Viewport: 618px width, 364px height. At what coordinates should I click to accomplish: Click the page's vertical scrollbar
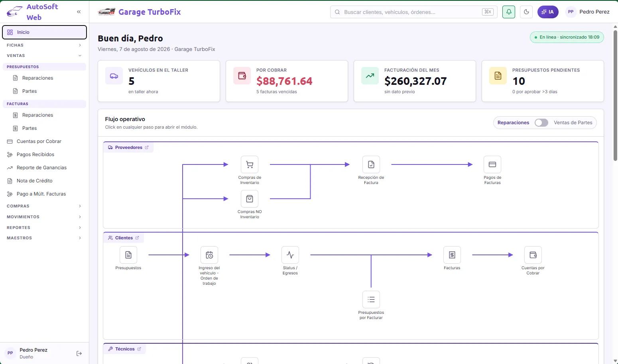click(x=615, y=96)
